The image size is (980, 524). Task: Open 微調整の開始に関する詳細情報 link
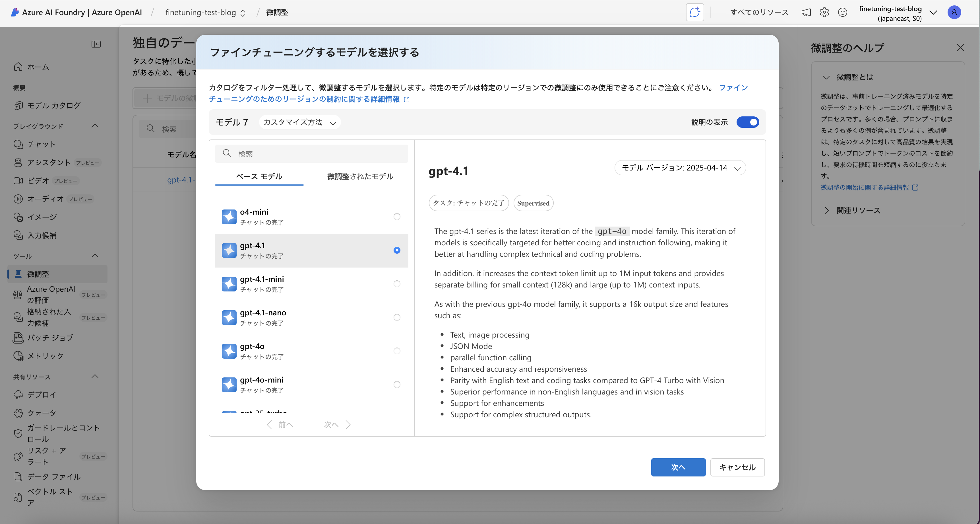(x=869, y=188)
